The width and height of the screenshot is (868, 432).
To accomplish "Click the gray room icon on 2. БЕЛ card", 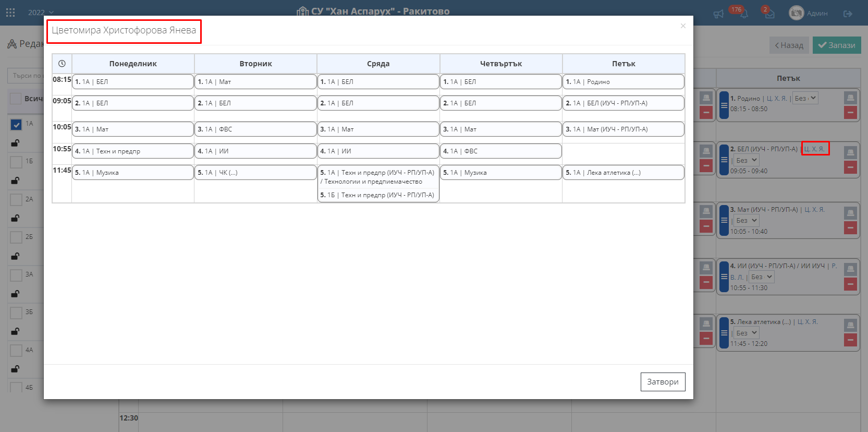I will (850, 152).
